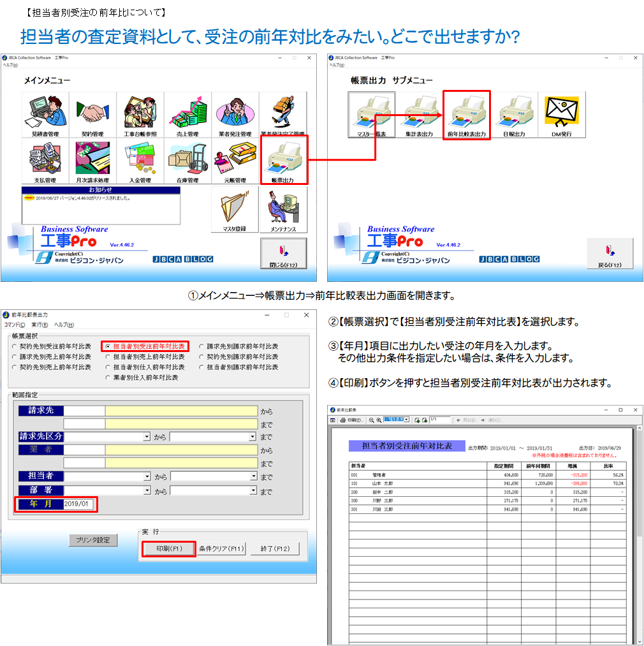644x646 pixels.
Task: Choose the 業者別仕入前年対比表 radio option
Action: [x=108, y=378]
